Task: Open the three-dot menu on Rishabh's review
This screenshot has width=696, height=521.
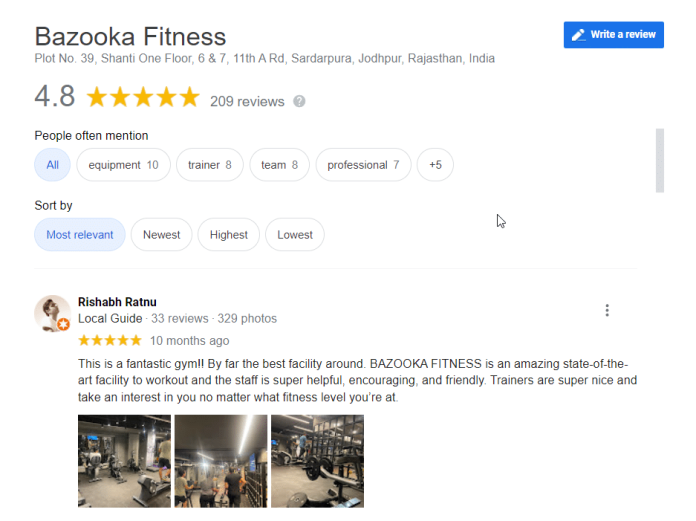Action: [x=607, y=310]
